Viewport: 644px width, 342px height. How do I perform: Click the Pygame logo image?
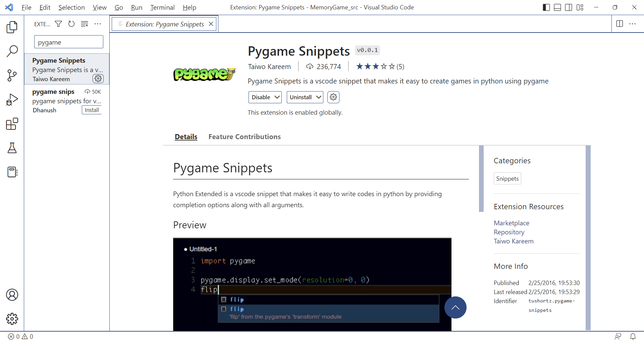click(205, 74)
